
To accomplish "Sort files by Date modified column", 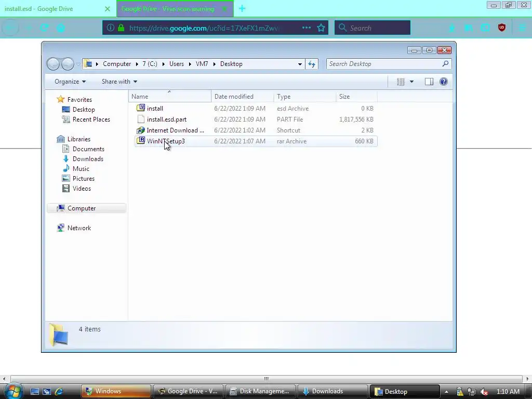I will pos(242,96).
